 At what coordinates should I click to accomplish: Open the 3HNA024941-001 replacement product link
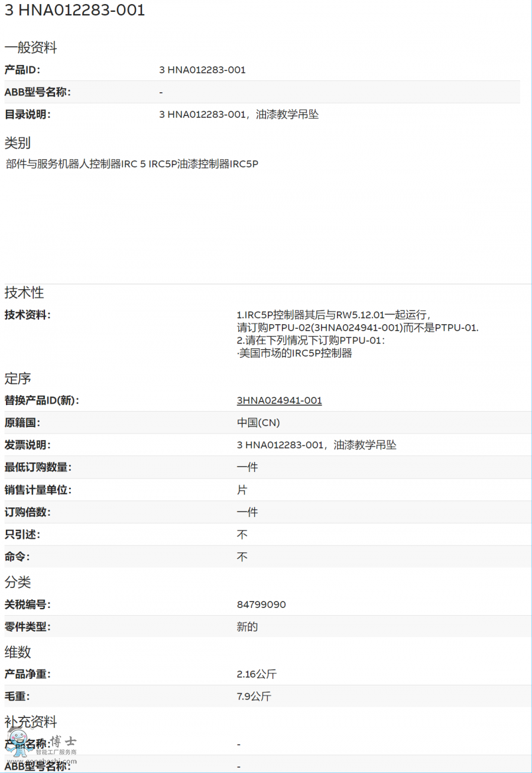coord(279,400)
